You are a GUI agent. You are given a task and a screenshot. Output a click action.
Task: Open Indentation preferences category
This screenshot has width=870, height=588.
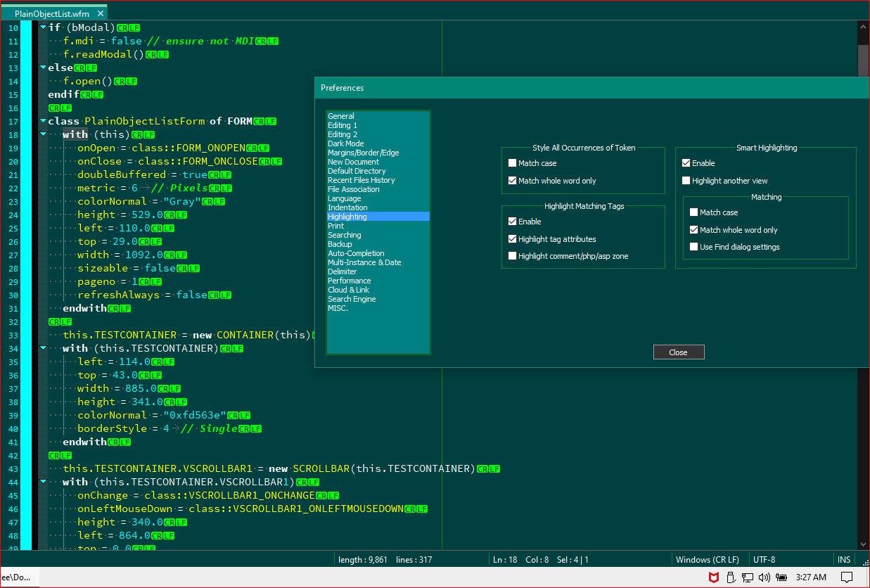coord(378,207)
